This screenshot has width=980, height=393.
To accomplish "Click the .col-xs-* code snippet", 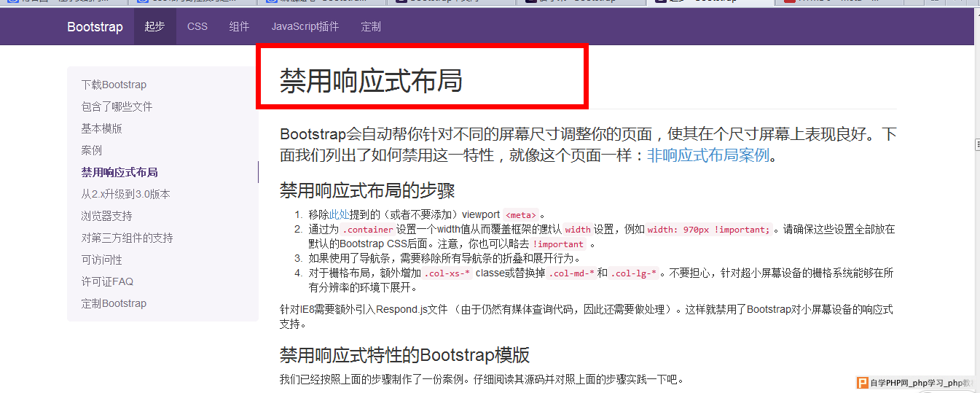I will 447,274.
